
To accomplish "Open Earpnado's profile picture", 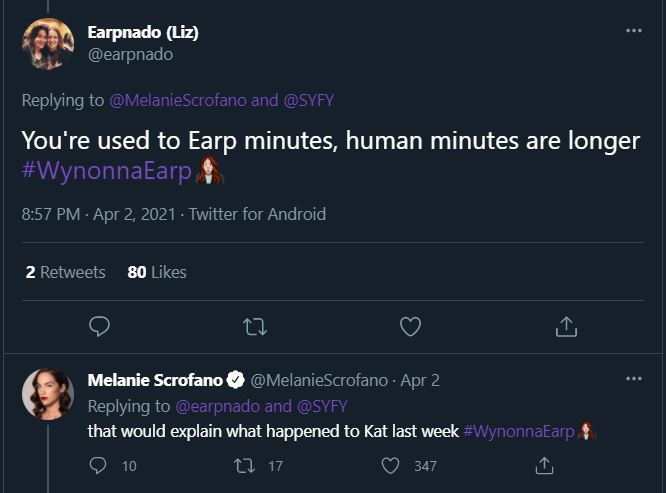I will click(48, 44).
